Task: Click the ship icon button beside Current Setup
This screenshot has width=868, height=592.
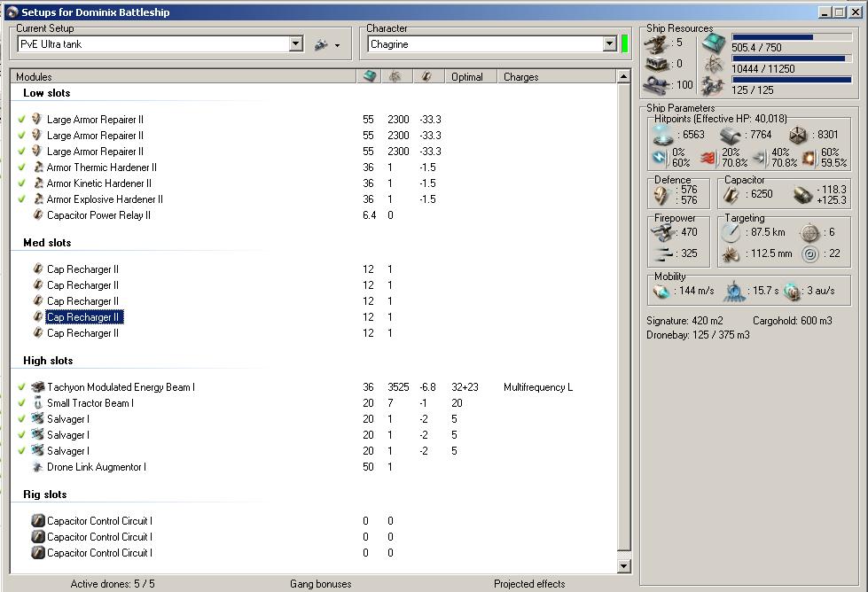Action: 321,44
